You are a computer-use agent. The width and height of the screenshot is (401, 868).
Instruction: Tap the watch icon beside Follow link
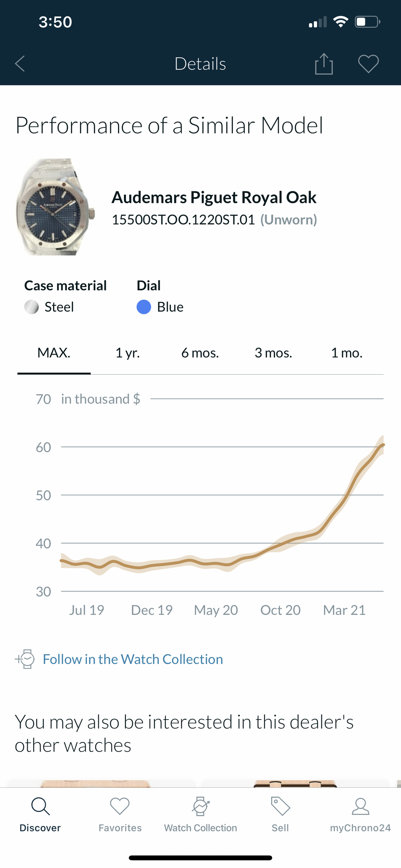tap(26, 659)
